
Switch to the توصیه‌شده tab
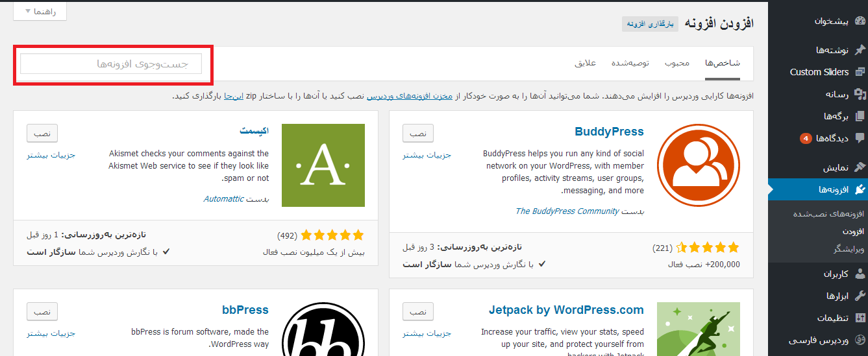click(631, 63)
